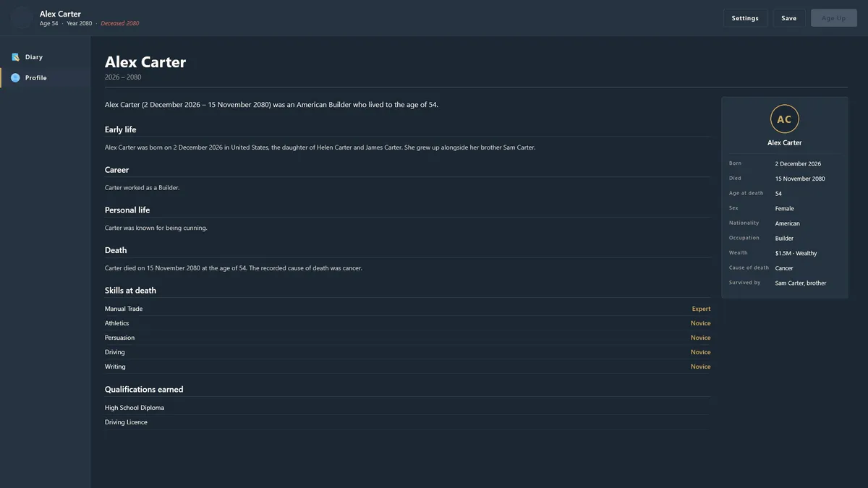The width and height of the screenshot is (868, 488).
Task: Click the disabled Age Up button
Action: coord(834,18)
